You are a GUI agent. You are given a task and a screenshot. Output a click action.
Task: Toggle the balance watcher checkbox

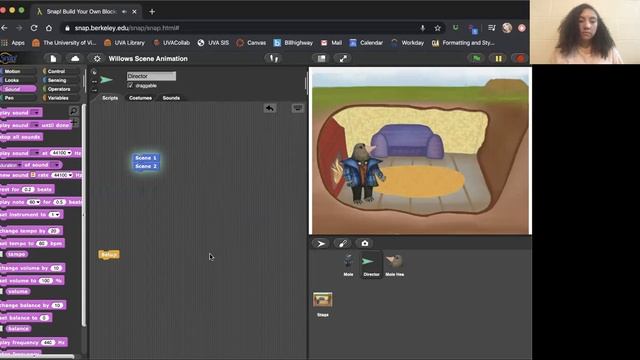2,329
